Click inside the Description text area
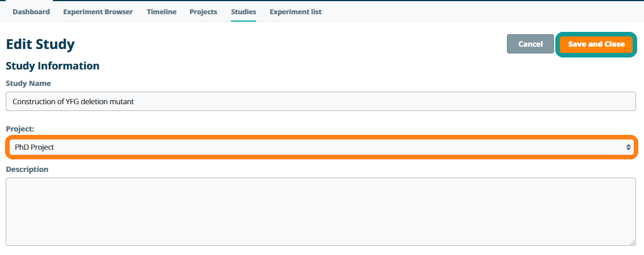The image size is (644, 255). click(320, 211)
